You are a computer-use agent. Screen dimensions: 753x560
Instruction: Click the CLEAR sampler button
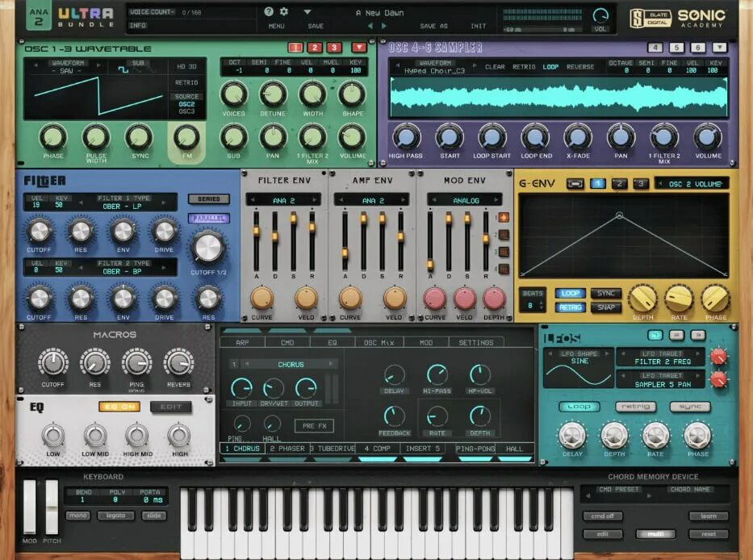point(495,67)
